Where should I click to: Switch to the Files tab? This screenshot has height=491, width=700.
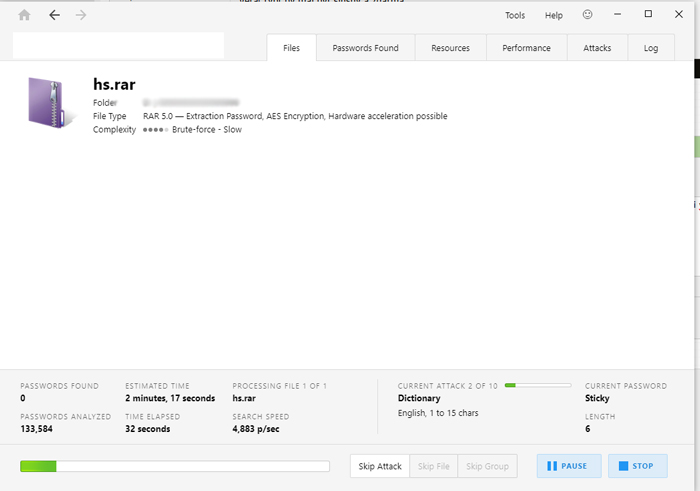[x=292, y=48]
